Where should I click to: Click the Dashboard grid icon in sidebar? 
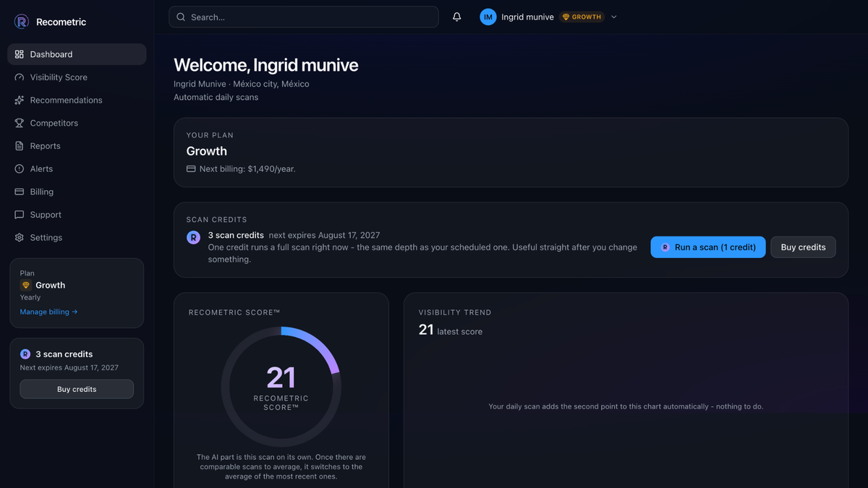click(20, 54)
